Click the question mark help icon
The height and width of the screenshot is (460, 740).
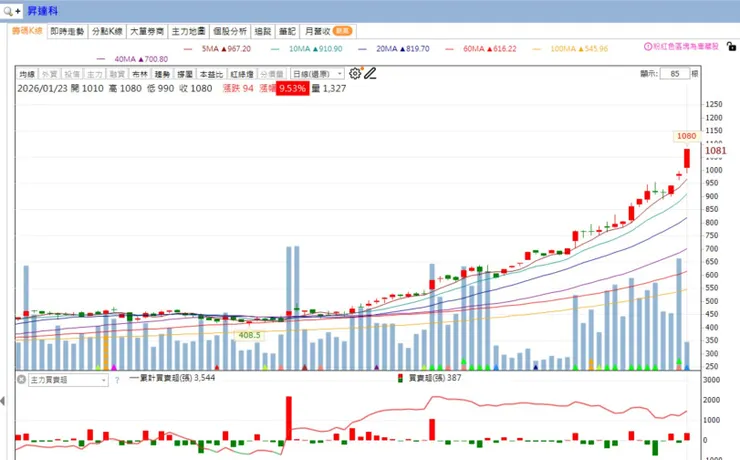tap(117, 380)
